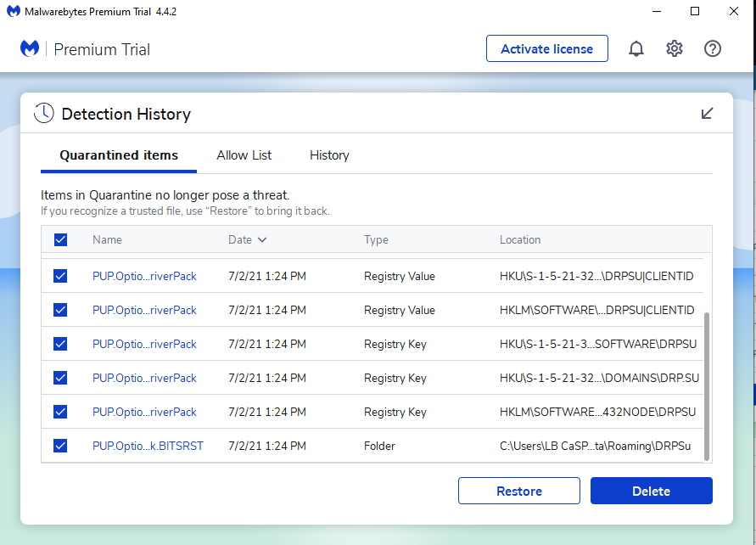Open settings via gear icon
The image size is (756, 545).
(674, 48)
